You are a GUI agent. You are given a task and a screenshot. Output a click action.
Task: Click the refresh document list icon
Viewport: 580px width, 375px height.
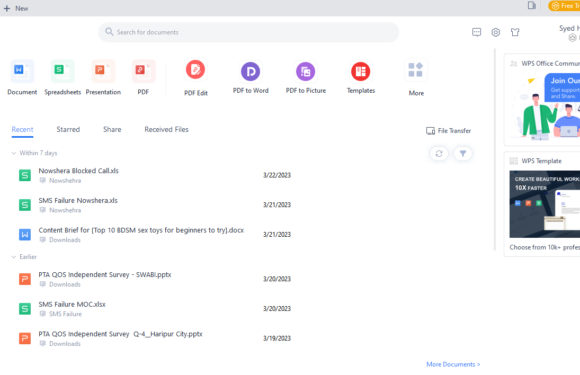pos(439,153)
